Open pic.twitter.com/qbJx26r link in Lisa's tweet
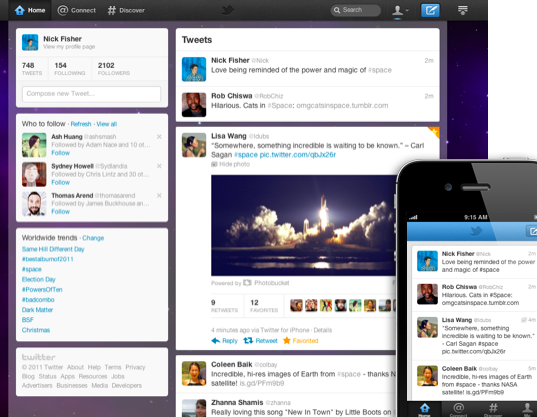 click(x=298, y=155)
